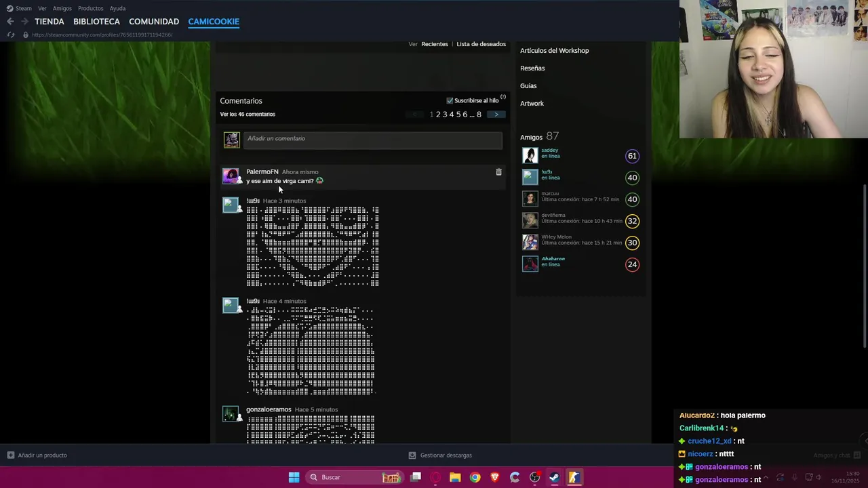Image resolution: width=868 pixels, height=488 pixels.
Task: Click Lista de deseados link
Action: pos(481,44)
